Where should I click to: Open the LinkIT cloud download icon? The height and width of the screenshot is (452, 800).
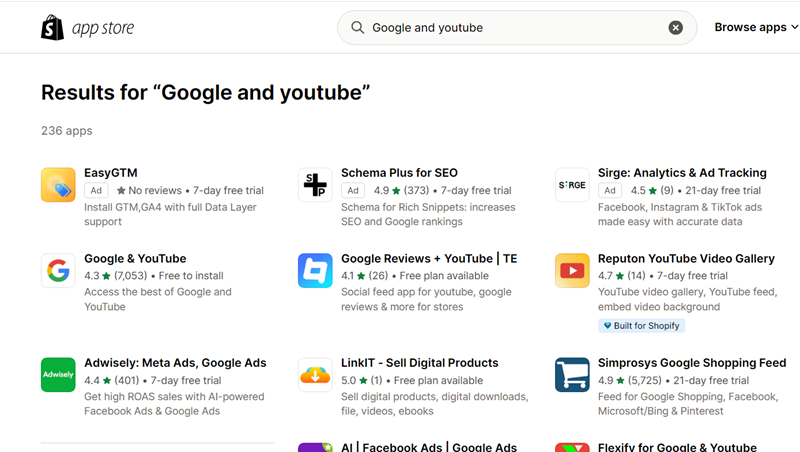[315, 374]
